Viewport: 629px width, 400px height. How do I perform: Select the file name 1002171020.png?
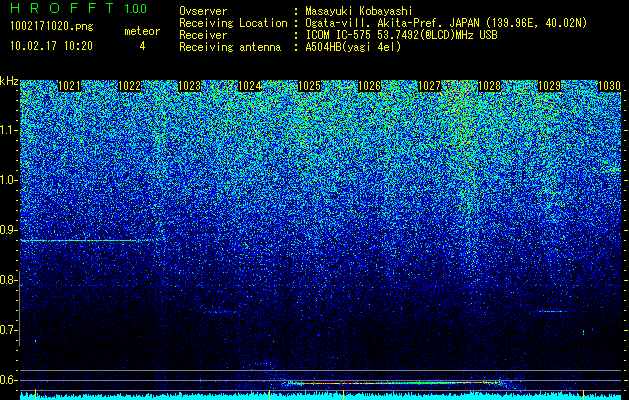tap(52, 27)
